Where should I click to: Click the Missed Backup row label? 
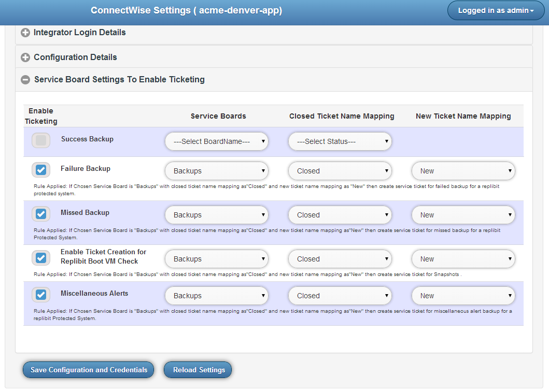pos(85,213)
